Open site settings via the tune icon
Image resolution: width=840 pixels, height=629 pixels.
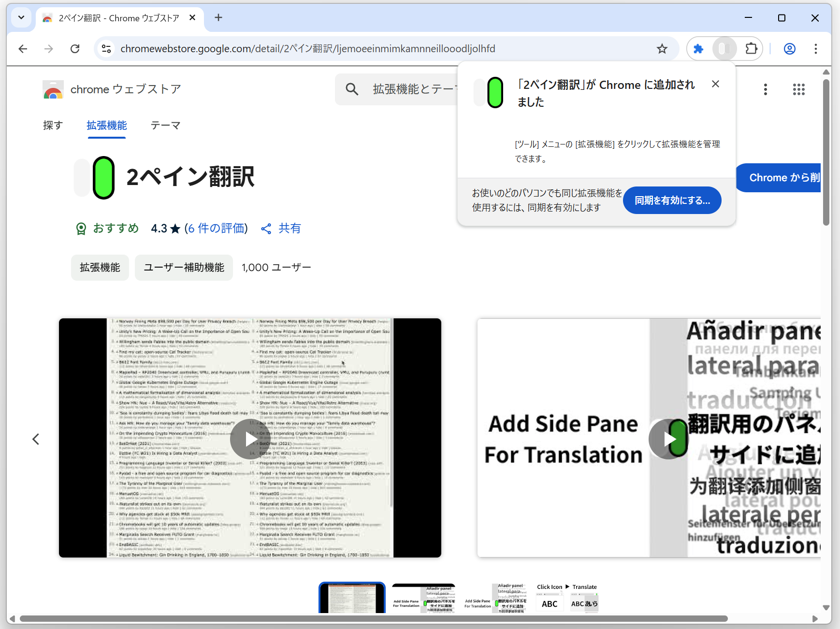106,48
